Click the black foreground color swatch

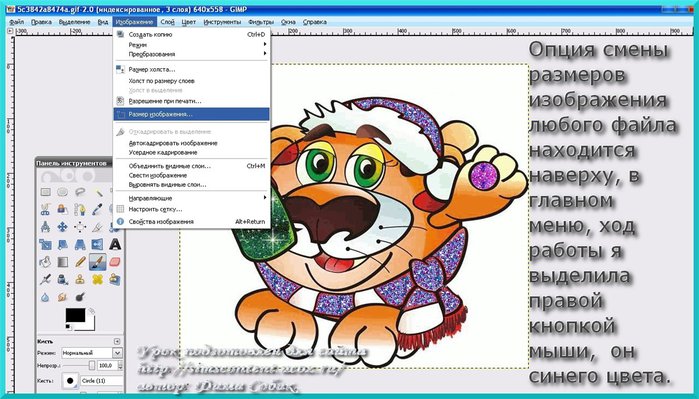pos(75,315)
